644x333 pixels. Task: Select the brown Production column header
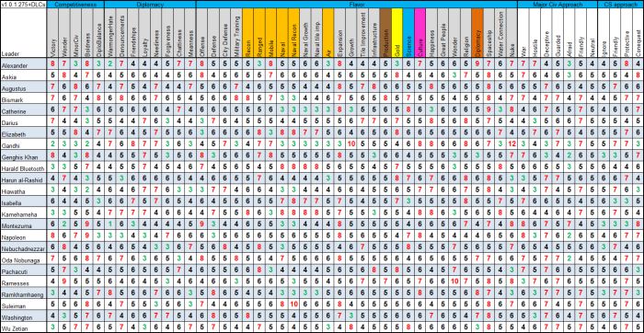point(385,33)
